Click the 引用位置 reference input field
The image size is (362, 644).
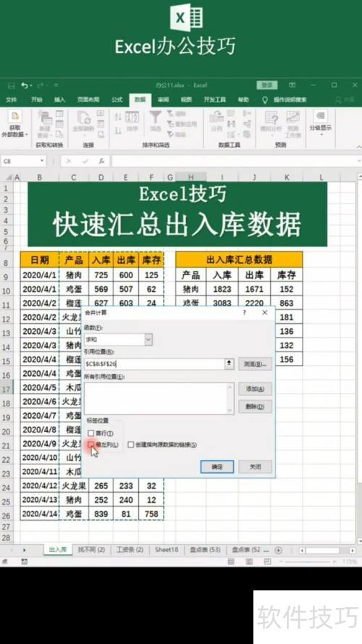click(x=154, y=364)
